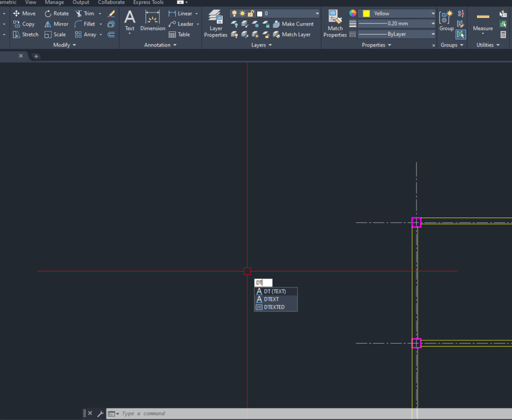Viewport: 512px width, 420px height.
Task: Choose DTEXTED from the autocomplete list
Action: tap(274, 307)
